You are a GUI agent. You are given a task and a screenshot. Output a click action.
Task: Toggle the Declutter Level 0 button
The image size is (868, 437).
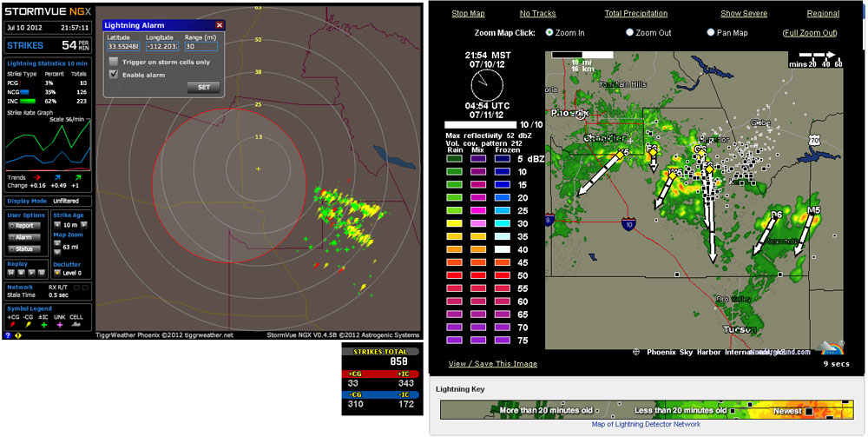[x=57, y=273]
